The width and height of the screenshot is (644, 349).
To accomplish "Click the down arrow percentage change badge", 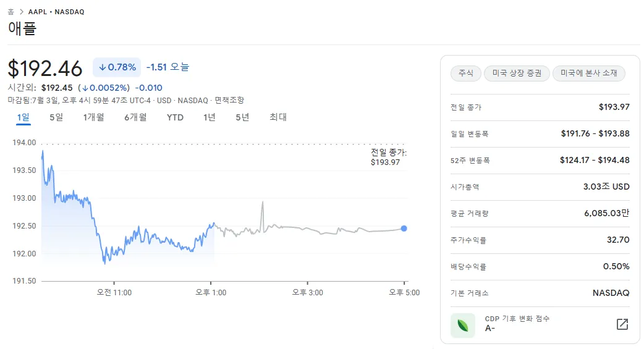I will tap(117, 67).
